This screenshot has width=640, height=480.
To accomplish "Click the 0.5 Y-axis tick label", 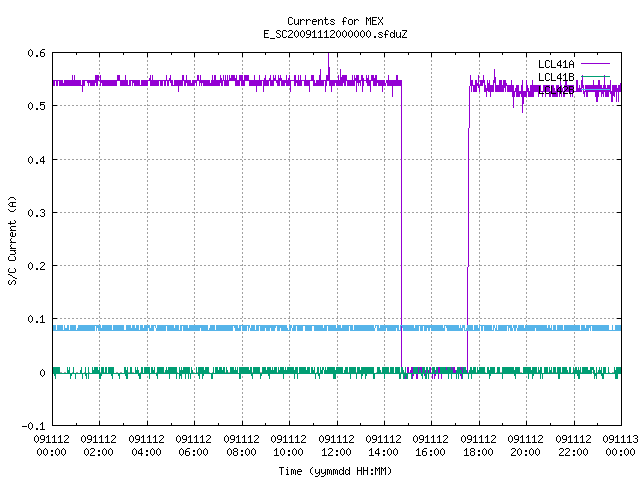I will pyautogui.click(x=36, y=106).
